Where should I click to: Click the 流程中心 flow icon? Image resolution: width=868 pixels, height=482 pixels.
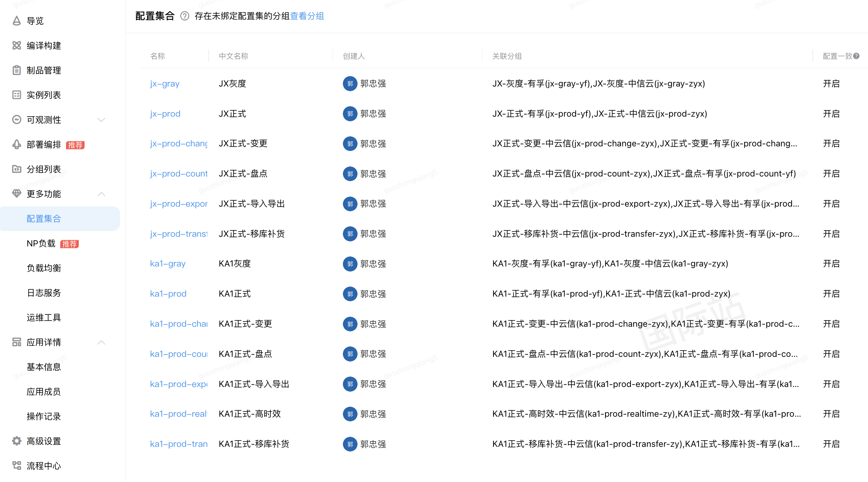click(16, 466)
